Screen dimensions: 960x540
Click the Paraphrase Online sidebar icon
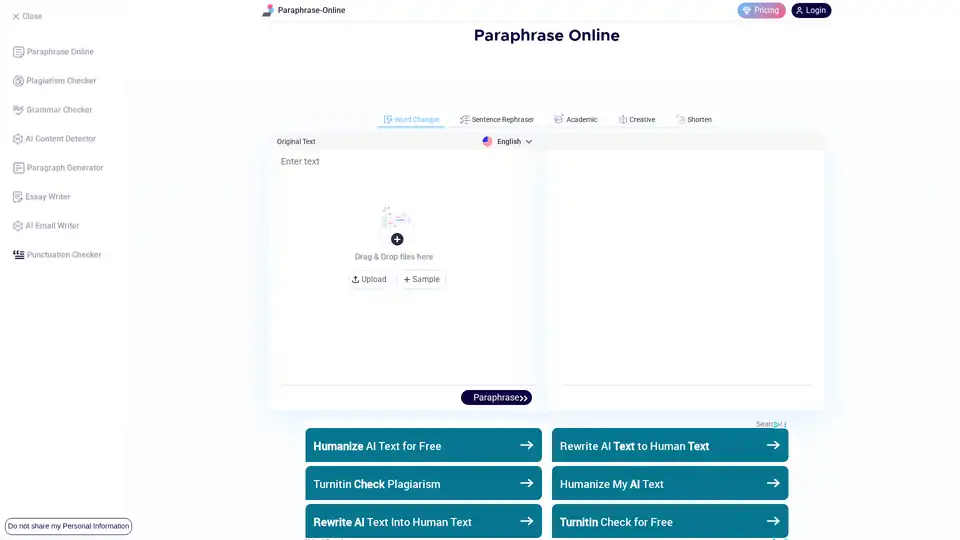tap(18, 52)
